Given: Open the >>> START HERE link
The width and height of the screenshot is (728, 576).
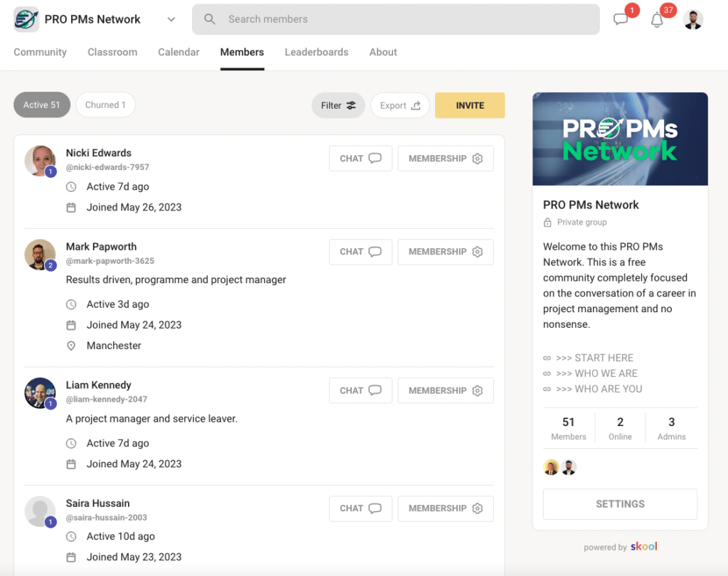Looking at the screenshot, I should tap(594, 358).
